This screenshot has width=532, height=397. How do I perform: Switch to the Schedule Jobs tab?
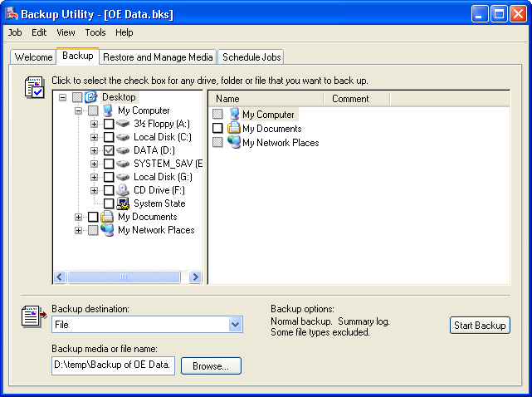(251, 57)
